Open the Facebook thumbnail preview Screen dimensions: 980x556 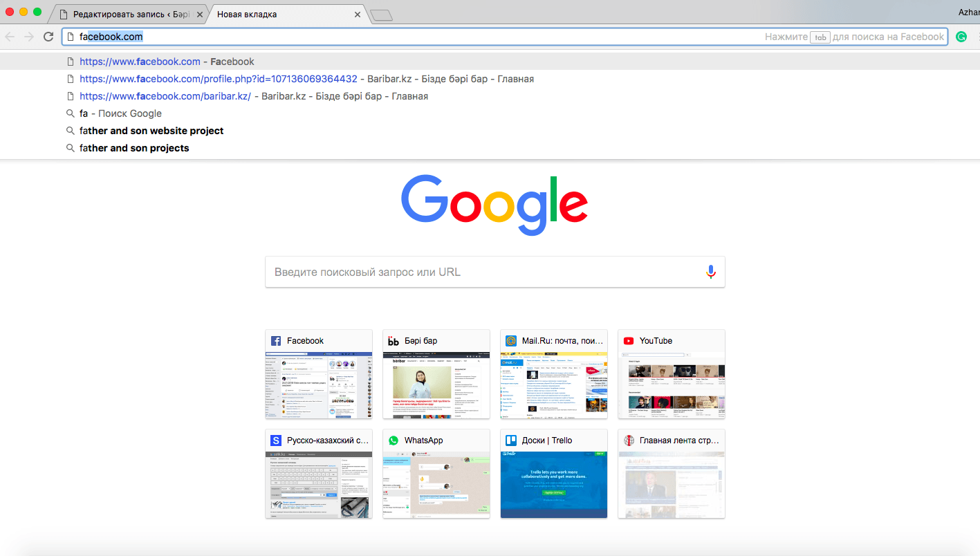tap(319, 385)
